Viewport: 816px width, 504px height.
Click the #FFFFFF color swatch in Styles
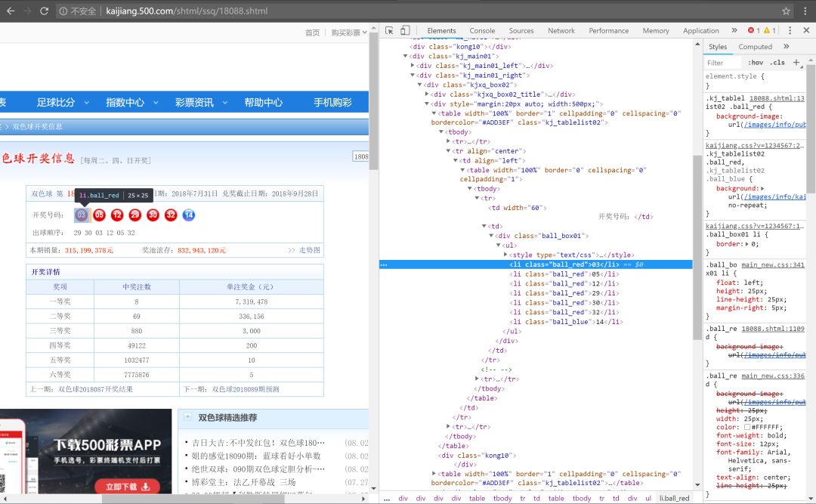tap(748, 426)
